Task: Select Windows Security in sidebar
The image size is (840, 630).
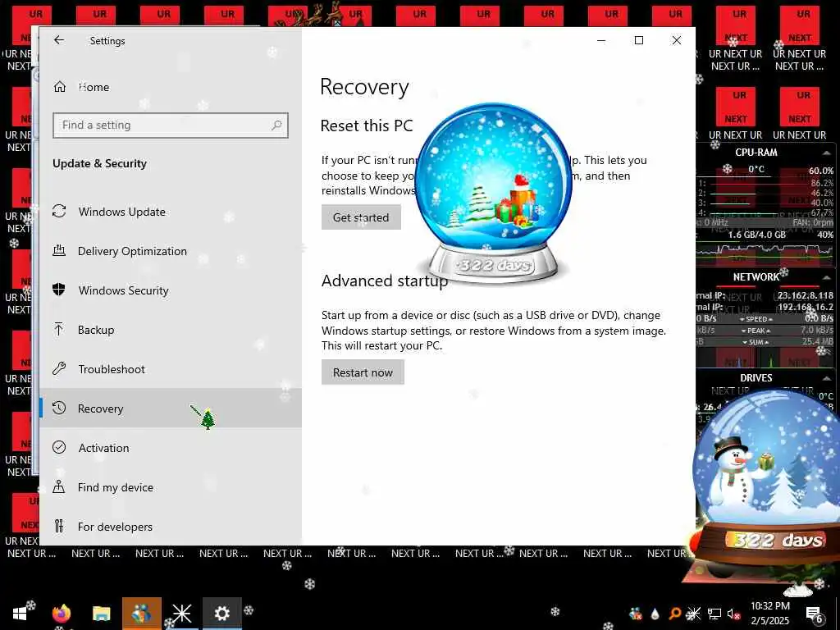Action: pyautogui.click(x=171, y=290)
